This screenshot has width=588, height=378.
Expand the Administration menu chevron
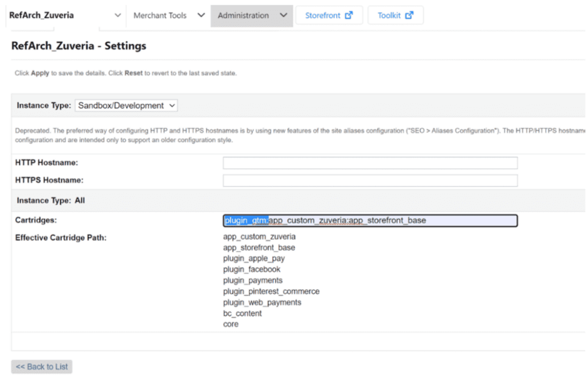[x=283, y=15]
